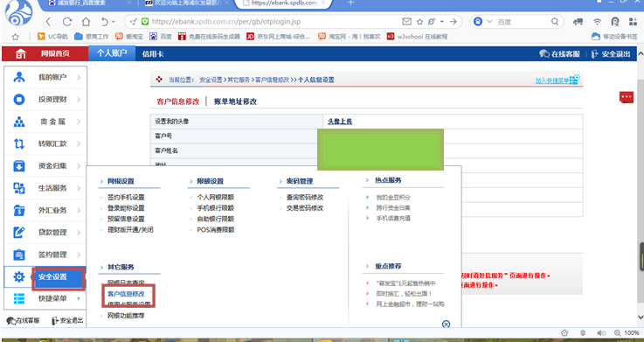Image resolution: width=644 pixels, height=342 pixels.
Task: Open the UC导航 bookmark
Action: [52, 37]
